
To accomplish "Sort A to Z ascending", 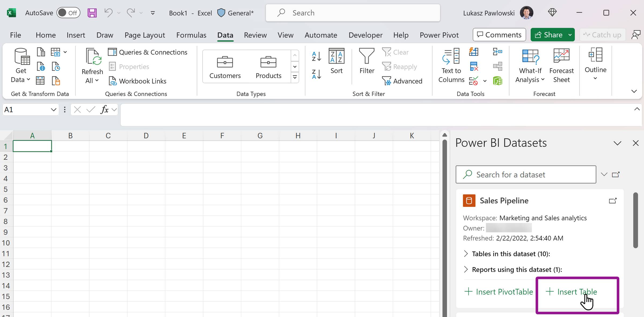I will pyautogui.click(x=316, y=56).
